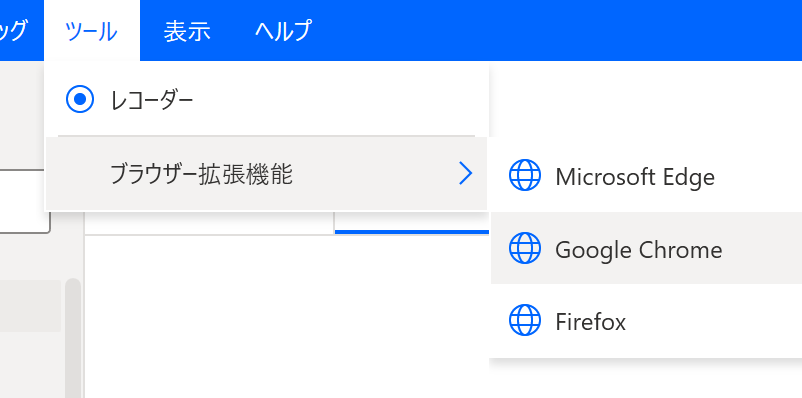The height and width of the screenshot is (398, 802).
Task: Select the highlighted gray item in left panel
Action: [x=30, y=305]
